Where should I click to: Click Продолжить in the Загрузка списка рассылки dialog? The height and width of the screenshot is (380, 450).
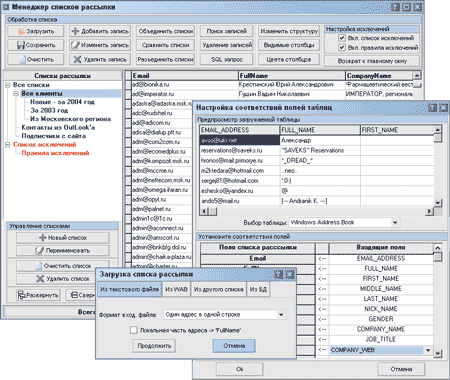click(x=154, y=346)
